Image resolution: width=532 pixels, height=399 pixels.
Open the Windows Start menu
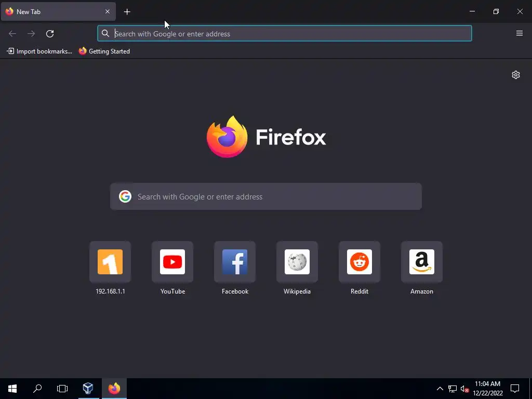[x=12, y=389]
